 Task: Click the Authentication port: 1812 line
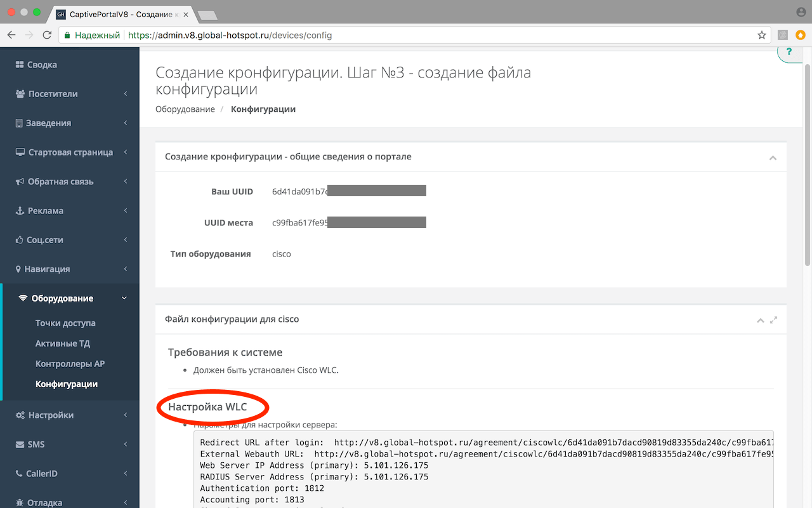pyautogui.click(x=262, y=488)
